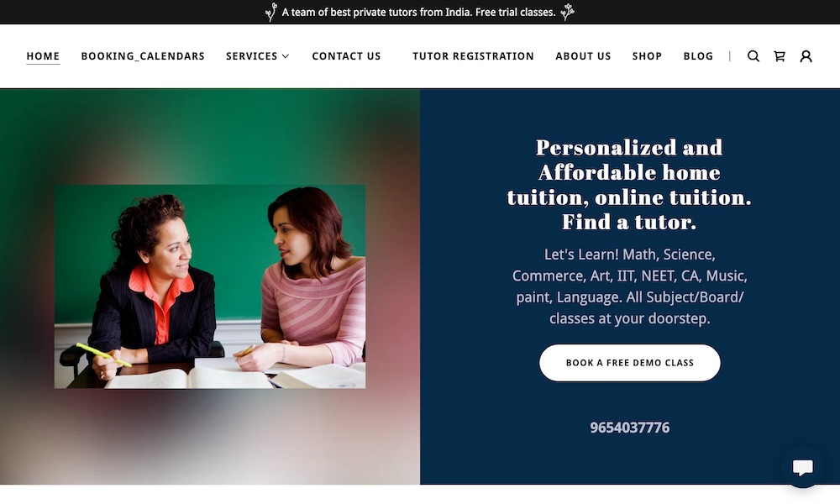Screen dimensions: 840x504
Task: Open the Shop page
Action: [647, 56]
